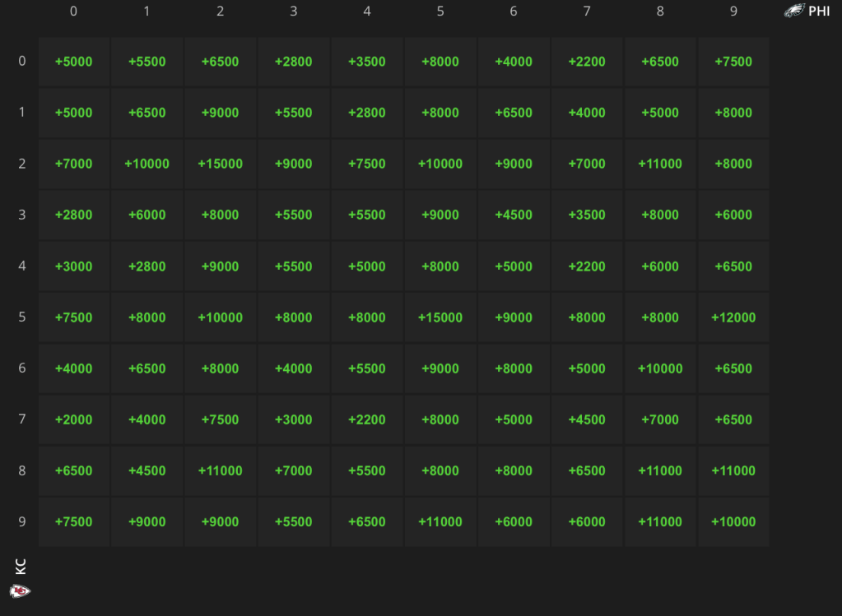842x616 pixels.
Task: Click the PHI team label
Action: (819, 12)
